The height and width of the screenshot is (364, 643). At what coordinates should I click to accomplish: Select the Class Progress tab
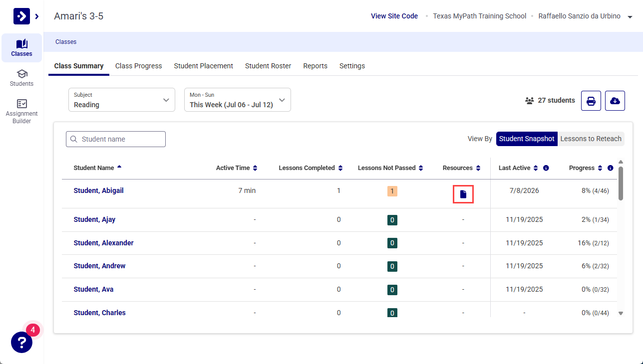pyautogui.click(x=139, y=66)
